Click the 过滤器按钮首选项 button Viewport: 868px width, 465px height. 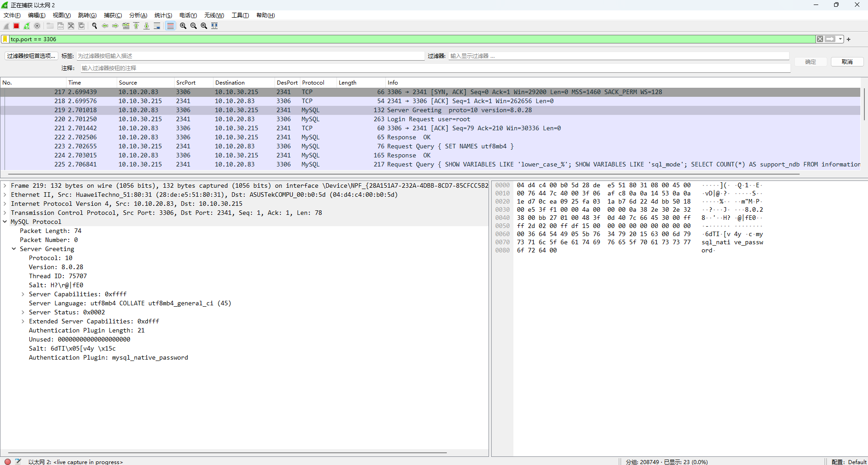(x=31, y=56)
